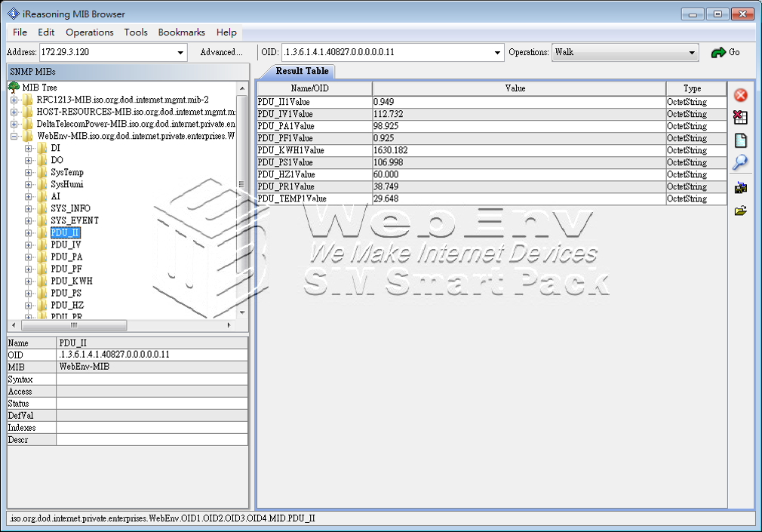Expand the PDU_PF tree node
762x532 pixels.
click(28, 269)
